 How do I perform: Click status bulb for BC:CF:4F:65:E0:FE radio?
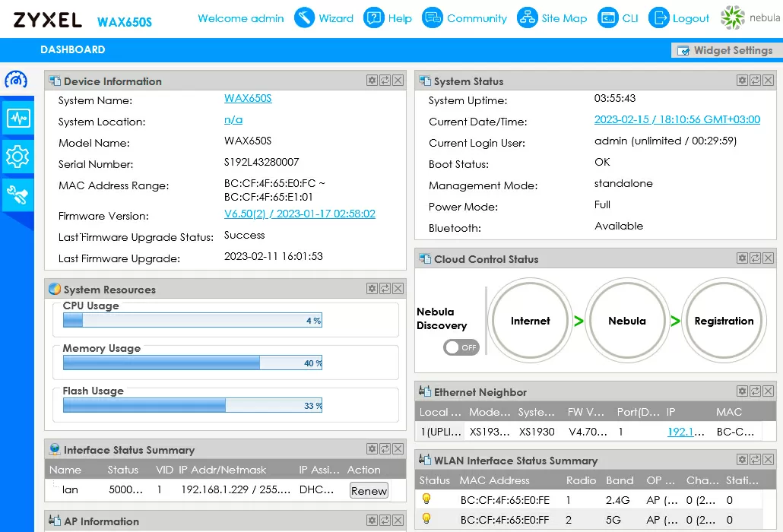point(426,499)
